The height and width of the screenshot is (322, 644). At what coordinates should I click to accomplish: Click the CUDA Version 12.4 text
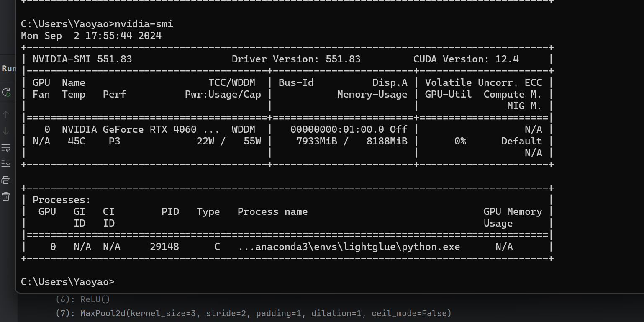coord(466,59)
